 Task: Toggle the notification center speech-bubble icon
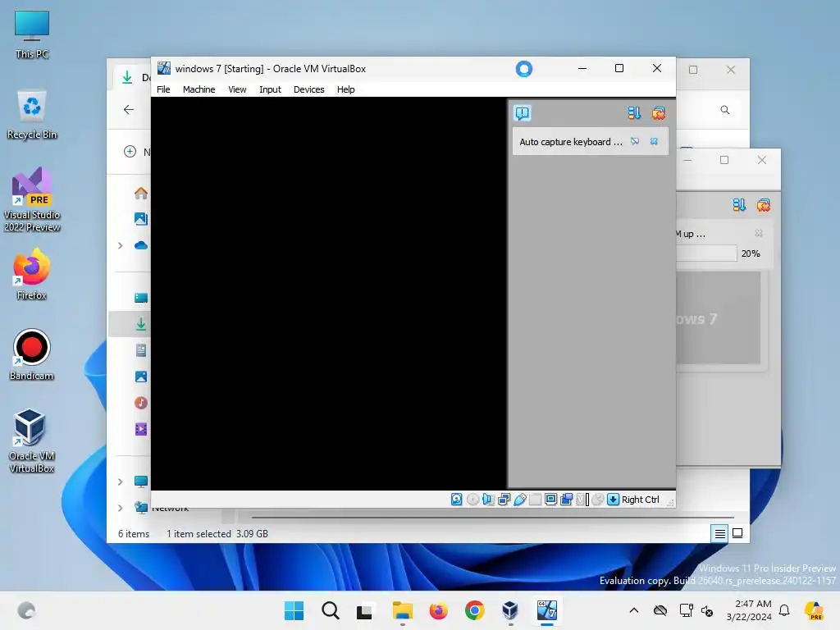click(x=523, y=113)
